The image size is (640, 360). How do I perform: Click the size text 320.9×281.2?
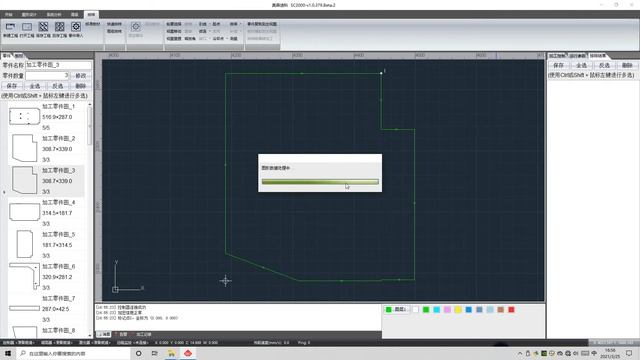pos(57,277)
